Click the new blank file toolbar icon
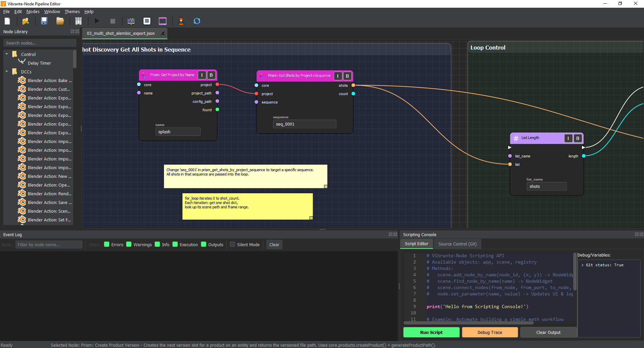This screenshot has width=644, height=348. click(x=7, y=21)
